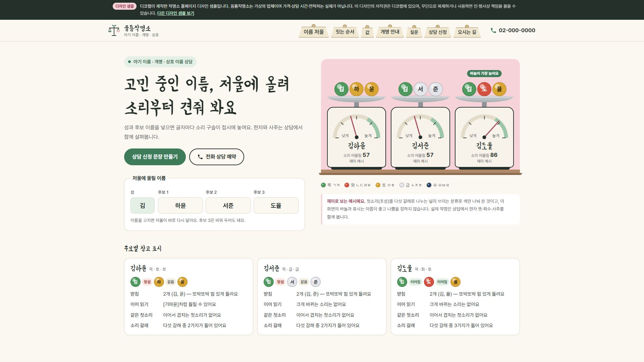Click the green 목 legend dot

323,185
